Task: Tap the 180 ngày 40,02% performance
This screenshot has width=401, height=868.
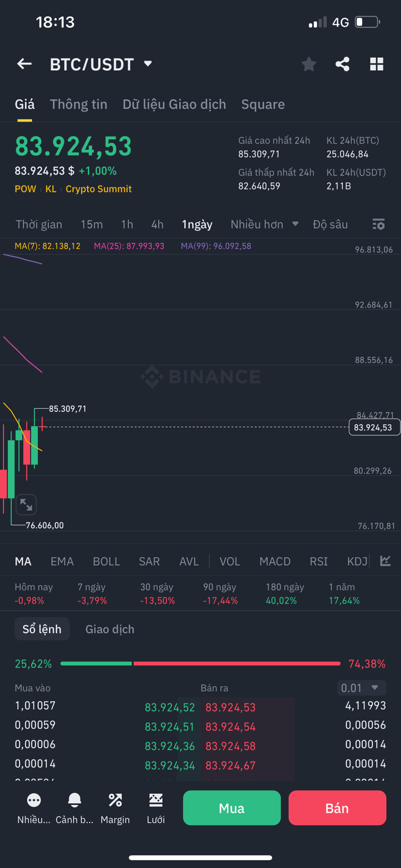Action: click(285, 594)
